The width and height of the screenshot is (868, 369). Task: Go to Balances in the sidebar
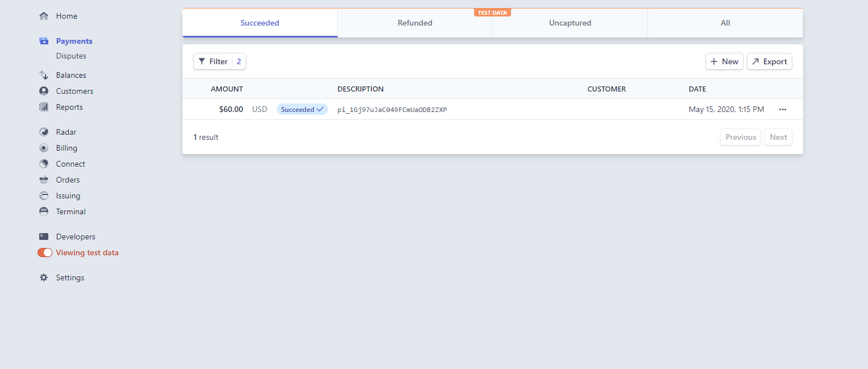tap(71, 75)
